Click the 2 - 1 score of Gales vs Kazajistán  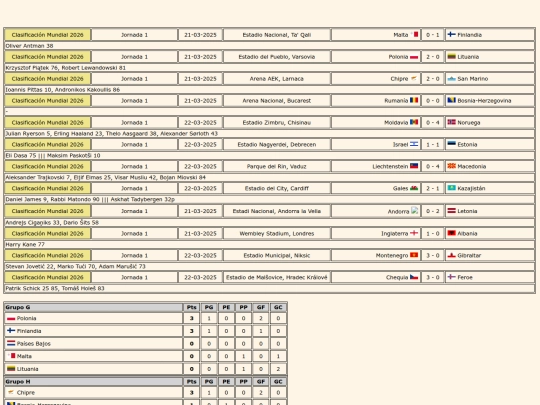(x=433, y=188)
